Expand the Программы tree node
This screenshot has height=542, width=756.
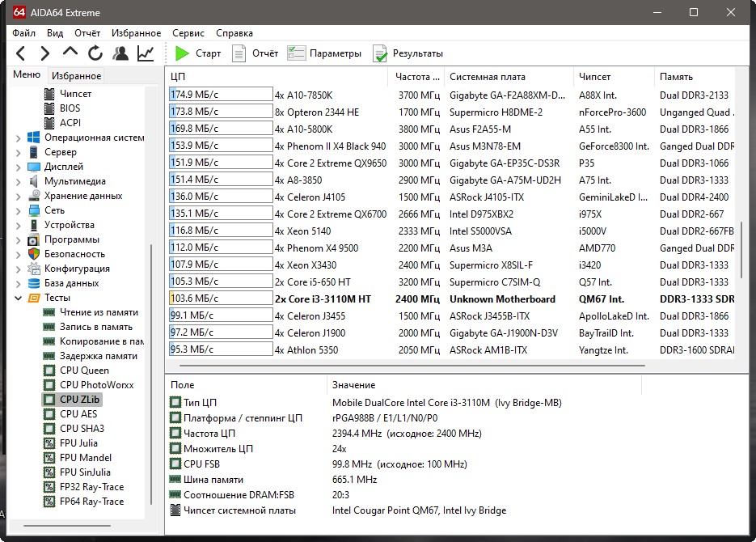click(19, 240)
